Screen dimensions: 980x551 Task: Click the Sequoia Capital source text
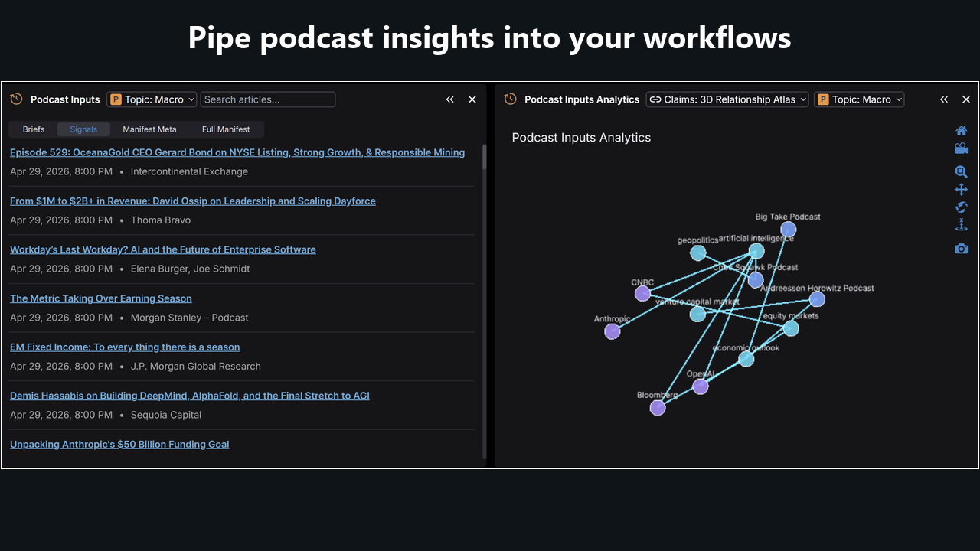pyautogui.click(x=166, y=415)
